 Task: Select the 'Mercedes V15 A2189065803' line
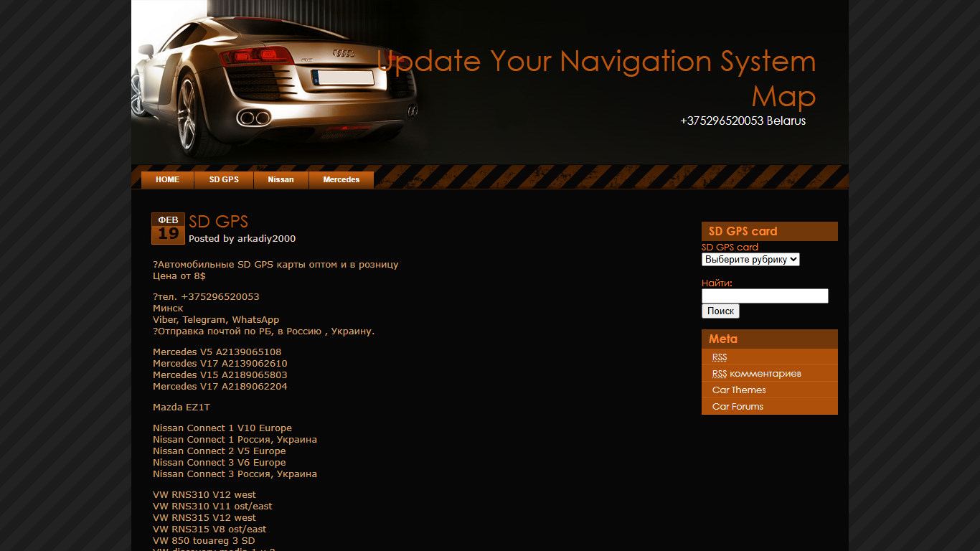220,375
